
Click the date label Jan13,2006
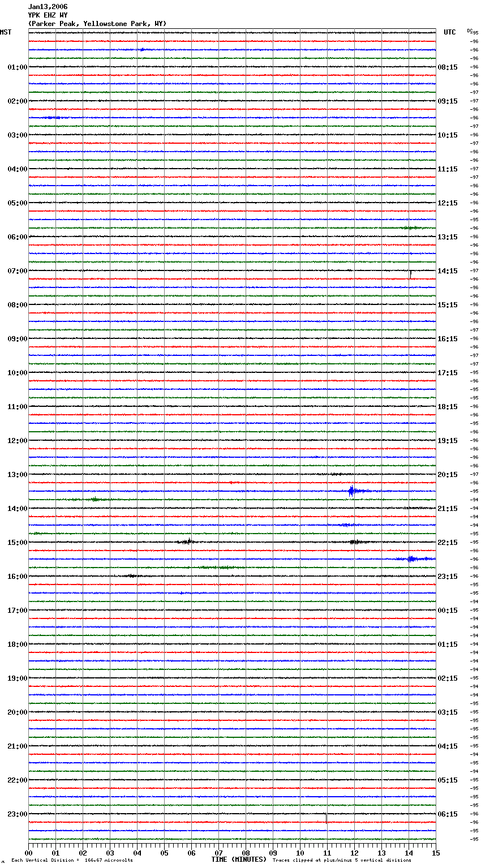click(x=48, y=7)
